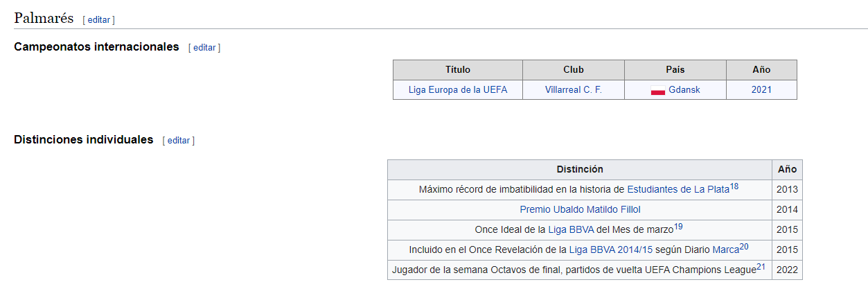Viewport: 868px width, 289px height.
Task: Open the Villarreal C. F. link
Action: point(574,89)
